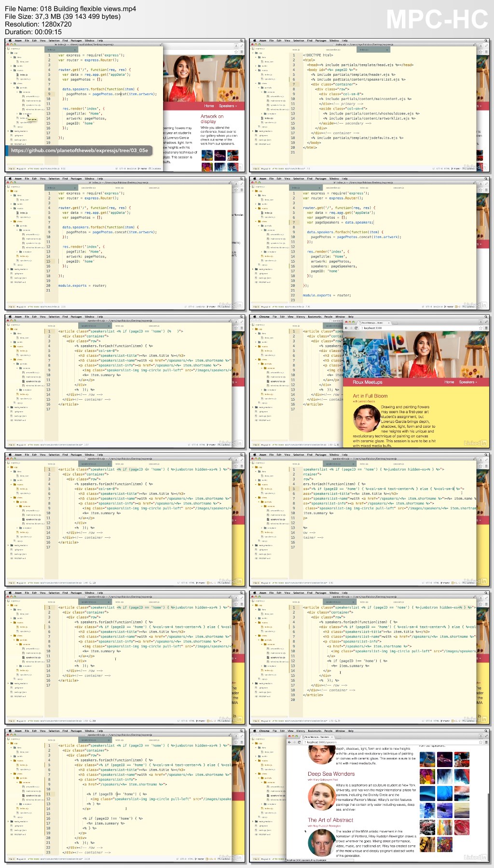Image resolution: width=494 pixels, height=868 pixels.
Task: Click Hillary's round portrait under Deep Sea Wonders
Action: coord(322,797)
